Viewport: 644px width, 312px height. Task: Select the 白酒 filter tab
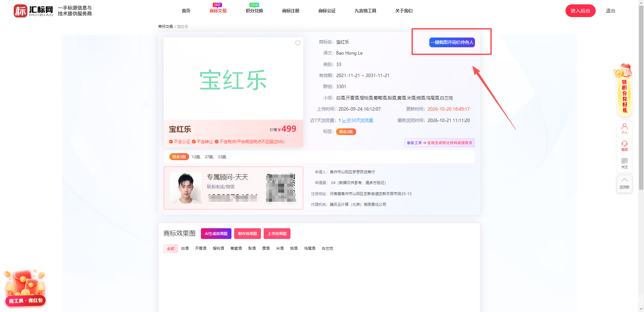pyautogui.click(x=185, y=248)
